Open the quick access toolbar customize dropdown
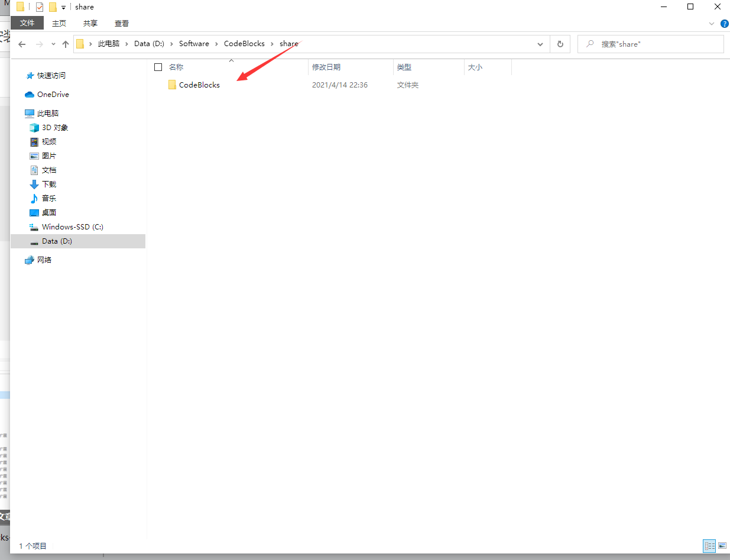Viewport: 730px width, 560px height. pyautogui.click(x=63, y=7)
